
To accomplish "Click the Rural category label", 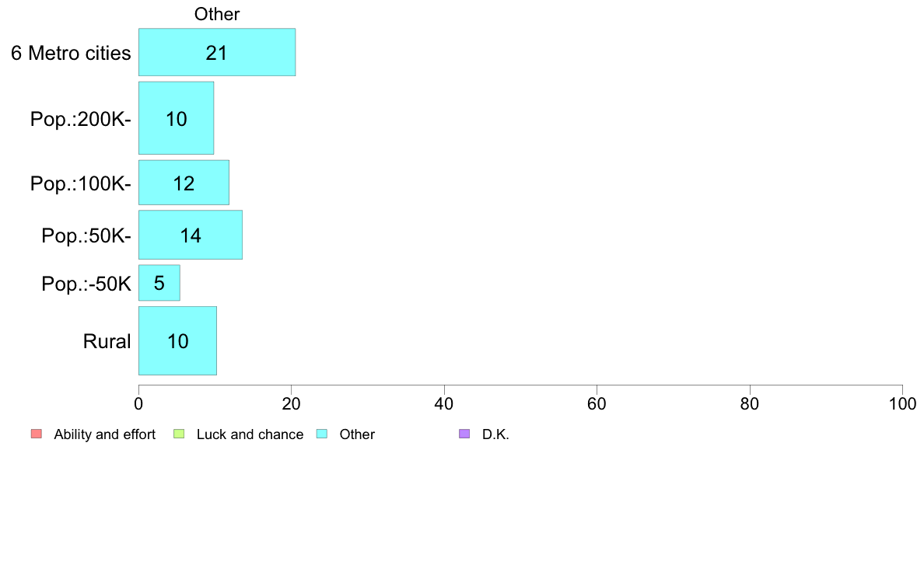I will coord(107,341).
